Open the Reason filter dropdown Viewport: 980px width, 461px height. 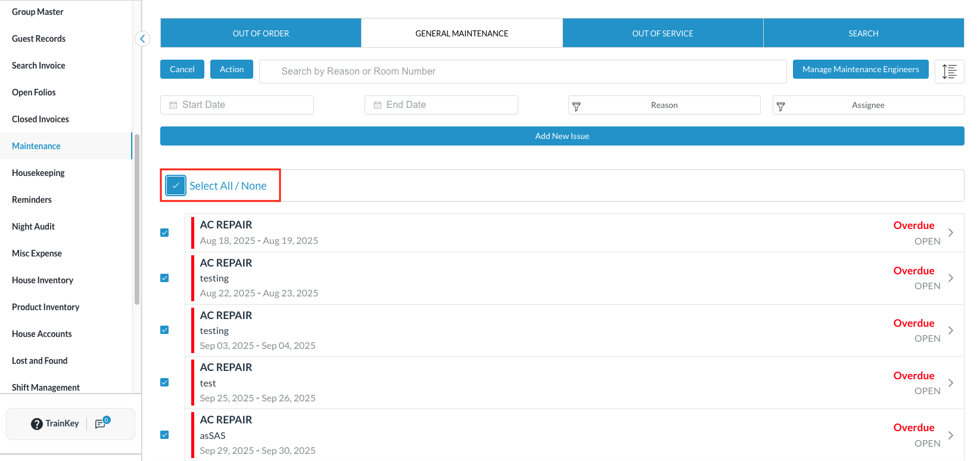[664, 105]
